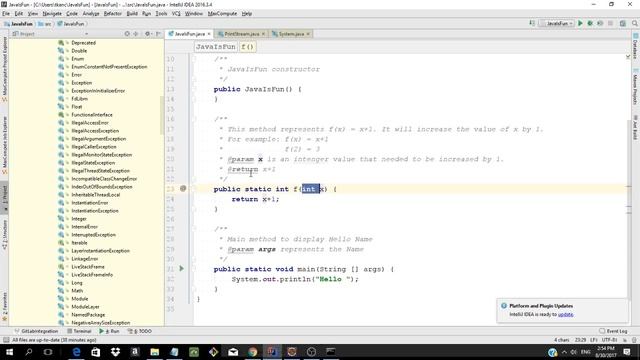The width and height of the screenshot is (640, 360).
Task: Close the JavaIsFun.java tab
Action: coord(209,34)
